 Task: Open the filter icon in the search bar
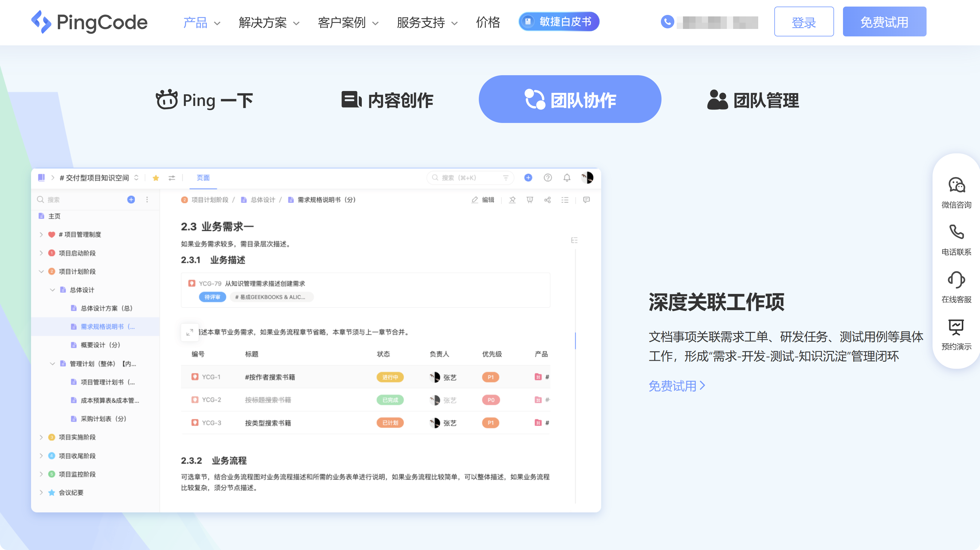coord(506,178)
